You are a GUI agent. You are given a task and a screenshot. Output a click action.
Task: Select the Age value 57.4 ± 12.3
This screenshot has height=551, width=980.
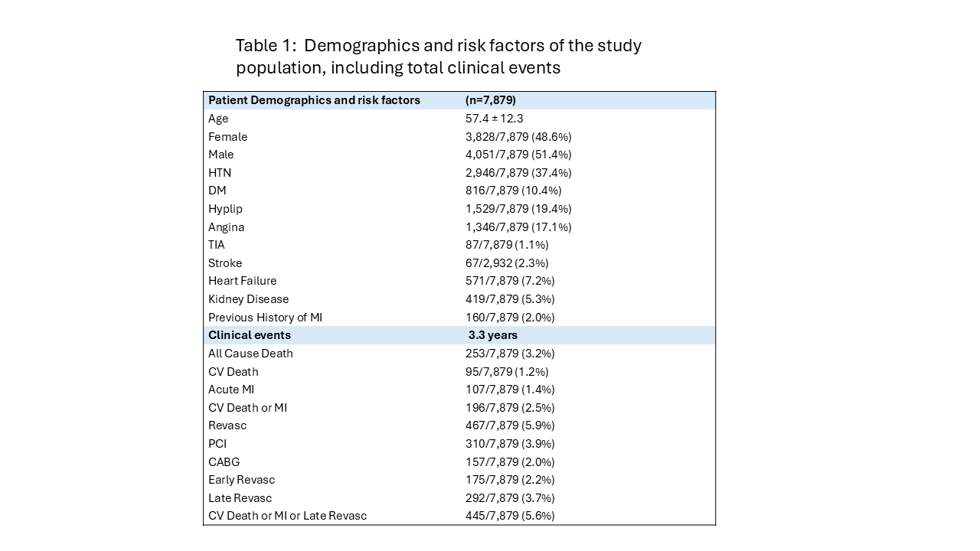pyautogui.click(x=494, y=119)
